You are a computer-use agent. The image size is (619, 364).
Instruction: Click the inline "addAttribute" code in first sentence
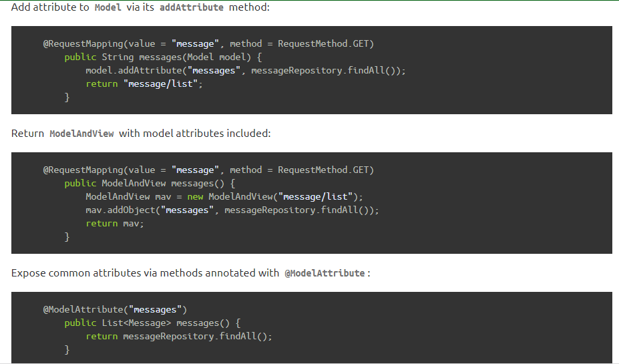192,8
